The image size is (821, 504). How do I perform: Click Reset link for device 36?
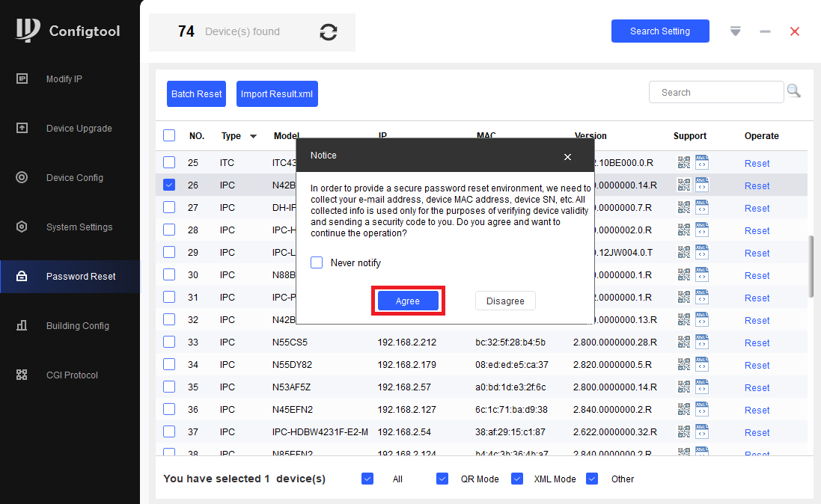(x=757, y=410)
